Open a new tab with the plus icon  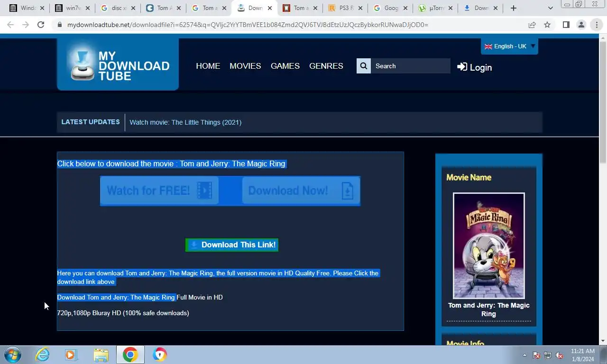(513, 8)
